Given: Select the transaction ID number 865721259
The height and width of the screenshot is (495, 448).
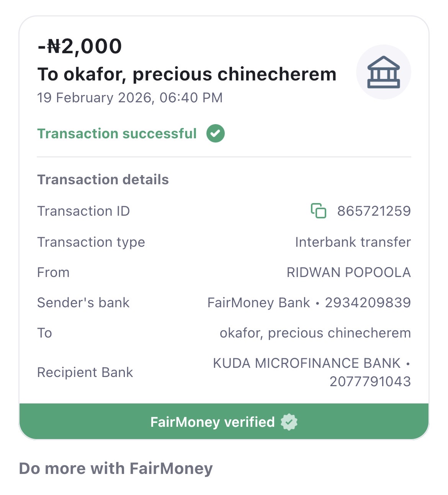Looking at the screenshot, I should [x=374, y=211].
